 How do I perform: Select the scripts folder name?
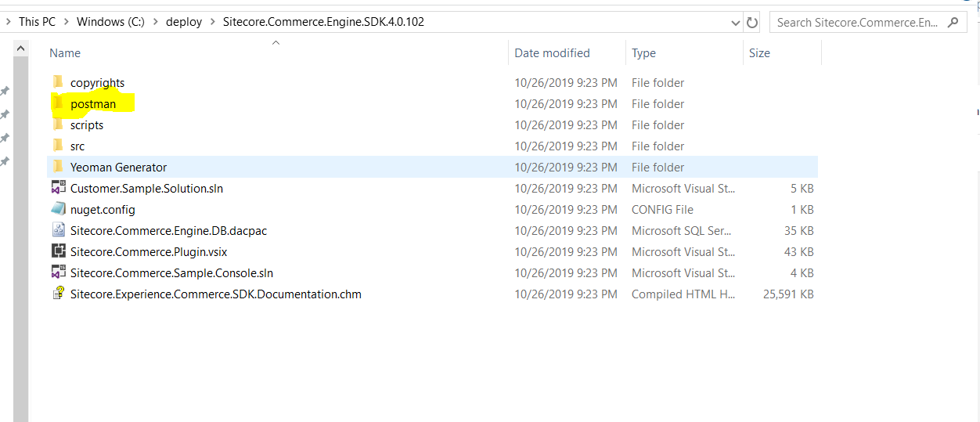click(87, 124)
